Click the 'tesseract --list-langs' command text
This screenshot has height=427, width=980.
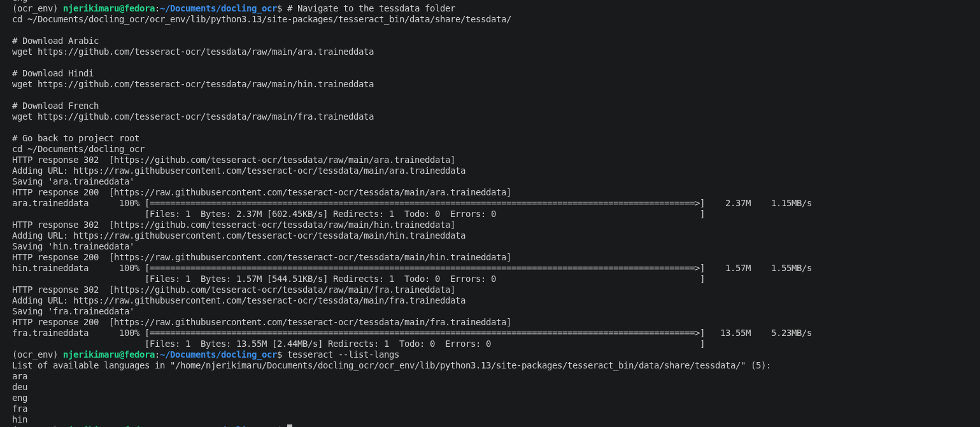pos(343,354)
